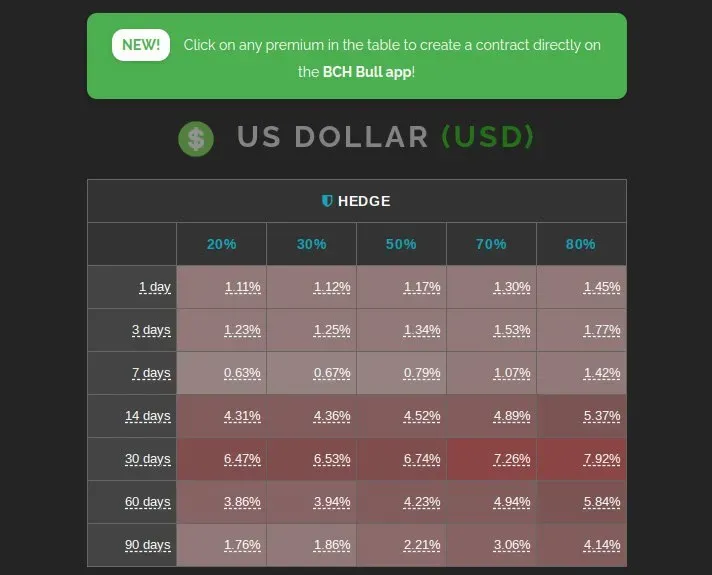The width and height of the screenshot is (712, 575).
Task: Click the green dollar sign icon
Action: (196, 139)
